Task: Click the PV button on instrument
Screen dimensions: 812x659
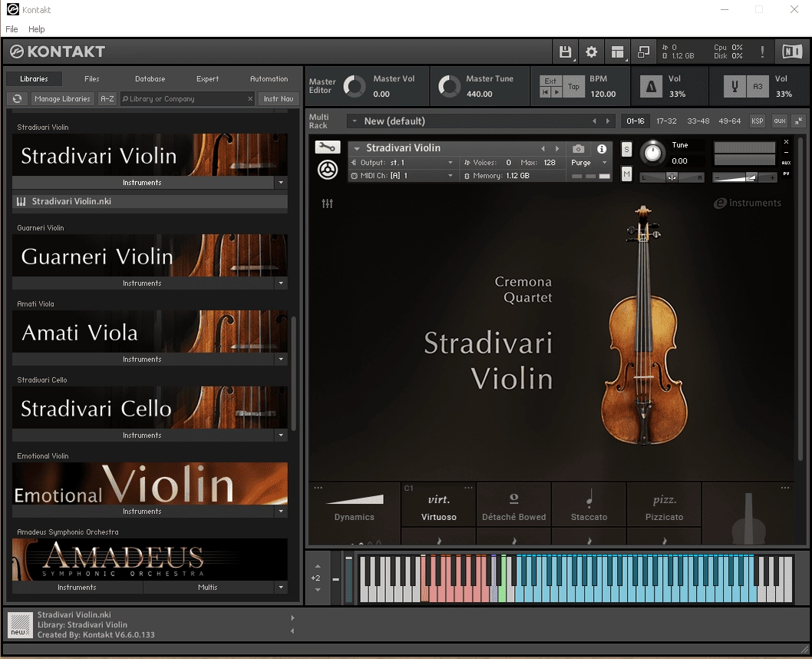Action: pos(786,174)
